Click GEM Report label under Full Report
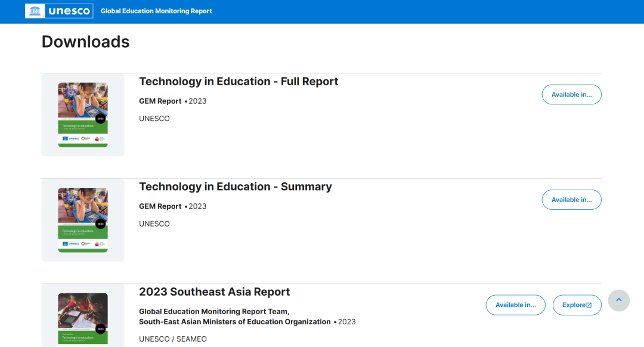Screen dimensions: 644x347 pos(160,101)
